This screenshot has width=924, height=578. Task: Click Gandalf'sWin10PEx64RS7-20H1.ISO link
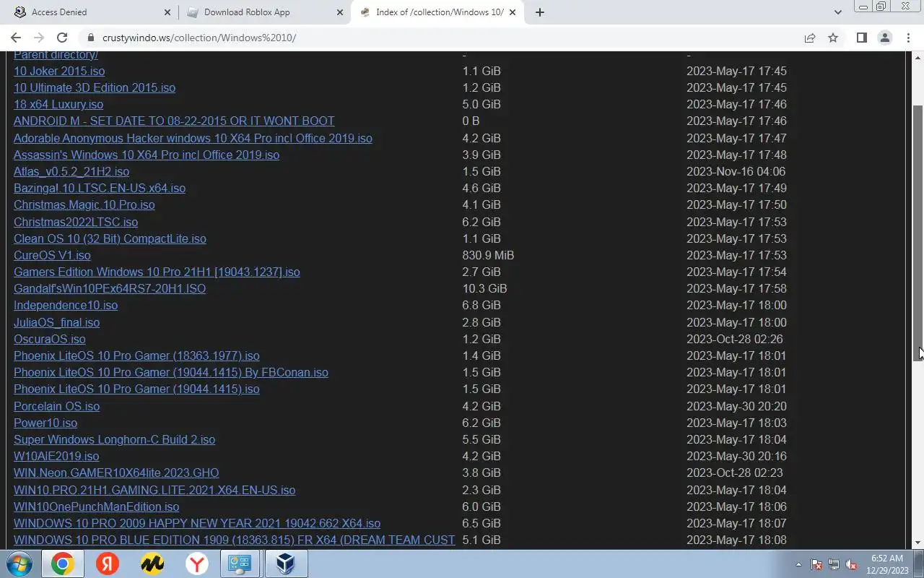pyautogui.click(x=110, y=288)
